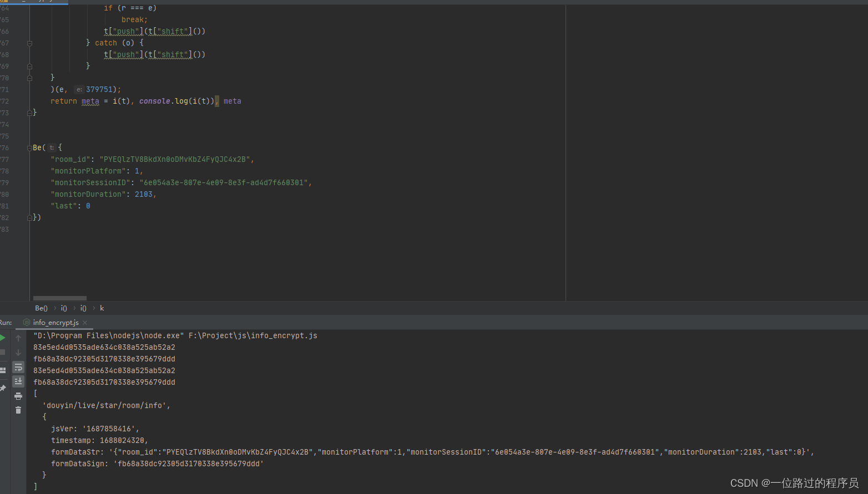Screen dimensions: 868x494
Task: Click the "monitorDuration" key in editor
Action: click(x=88, y=194)
